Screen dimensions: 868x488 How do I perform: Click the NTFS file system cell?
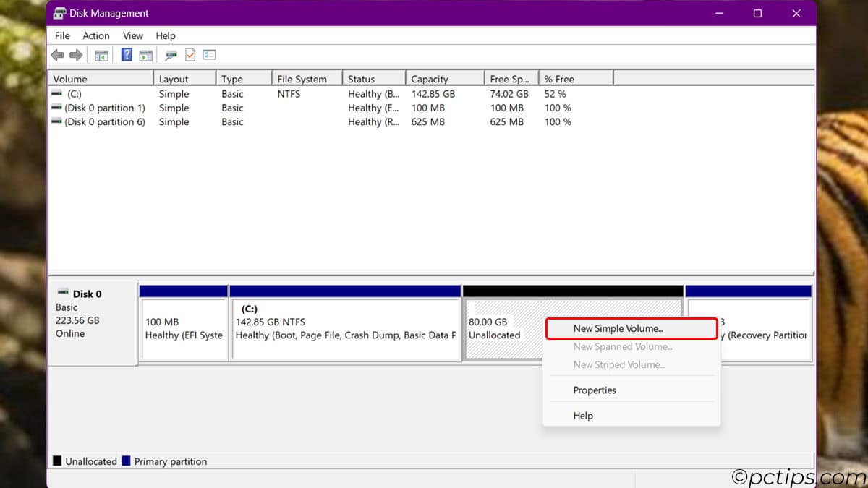289,94
